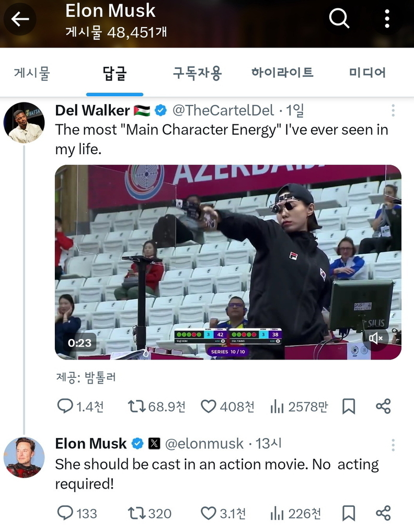Open more options on Del Walker's post
Screen dimensions: 414x532
pos(393,110)
